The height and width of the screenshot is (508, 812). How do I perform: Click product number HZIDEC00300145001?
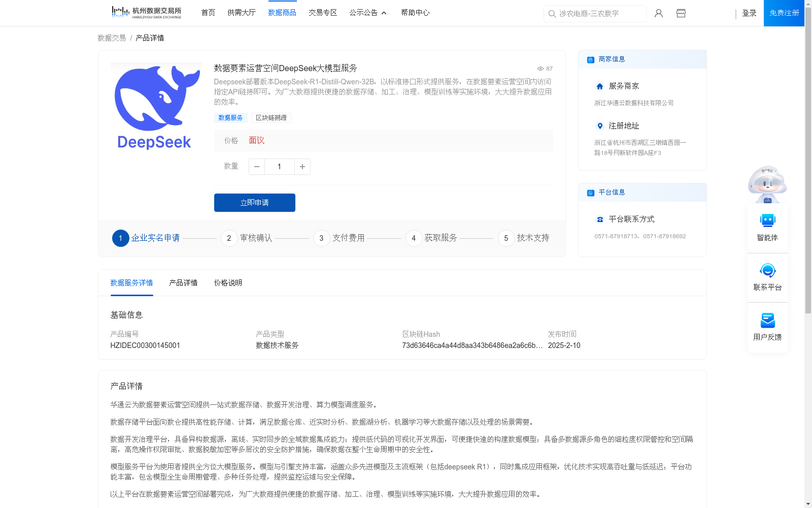coord(145,345)
